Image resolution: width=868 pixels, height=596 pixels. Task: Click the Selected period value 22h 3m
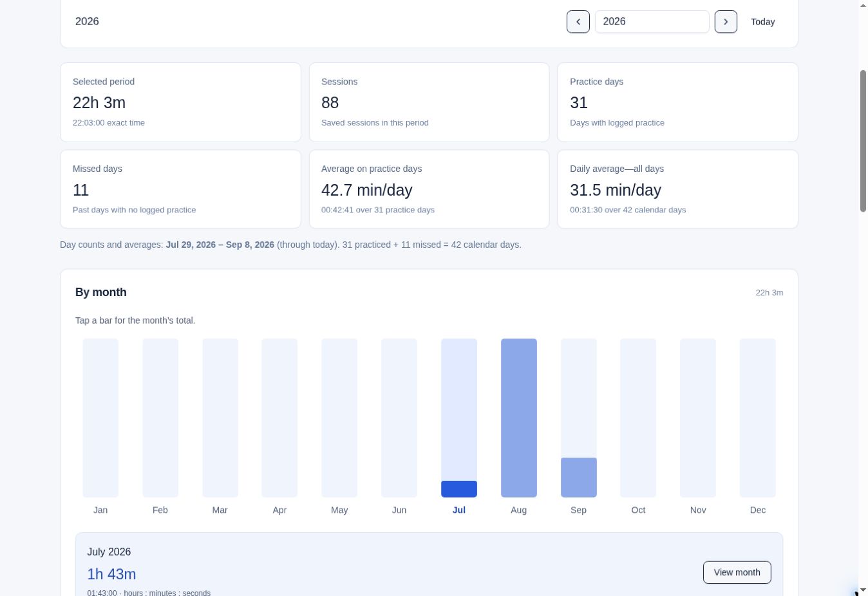[99, 102]
